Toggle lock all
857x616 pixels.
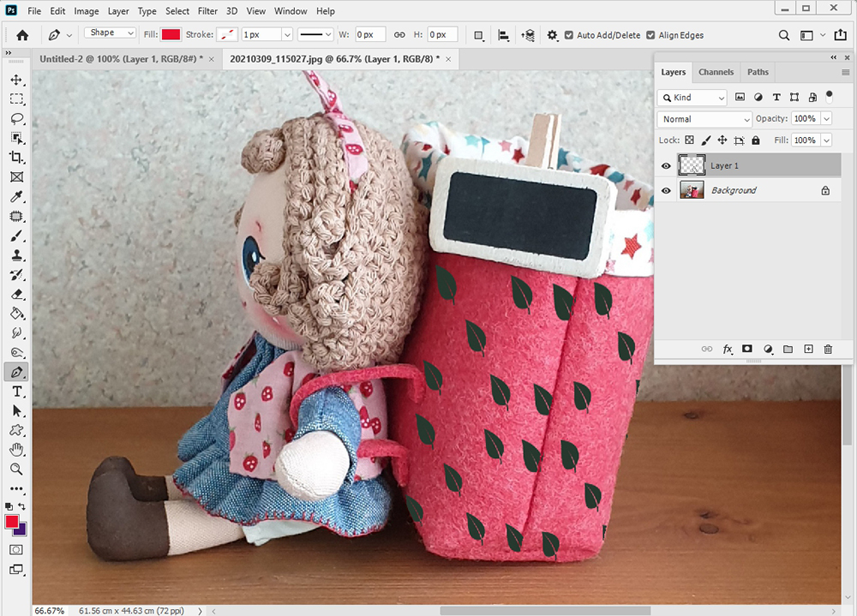pyautogui.click(x=756, y=141)
